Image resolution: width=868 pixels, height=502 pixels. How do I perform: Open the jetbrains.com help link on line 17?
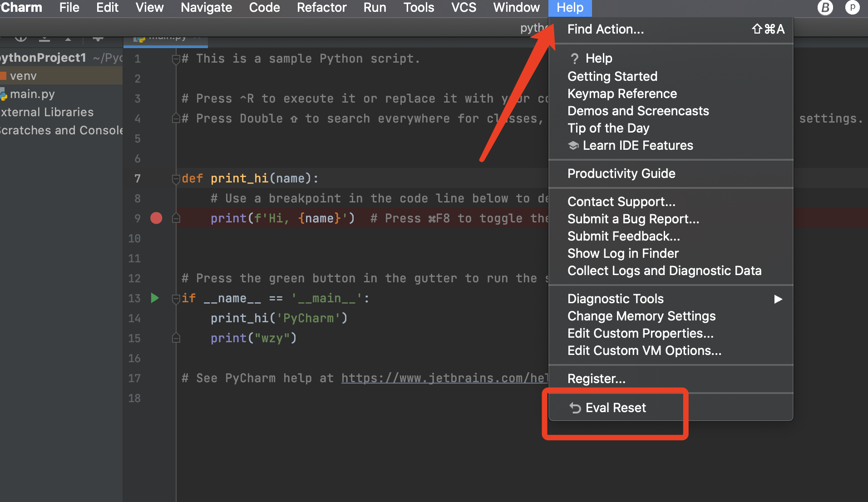(444, 378)
